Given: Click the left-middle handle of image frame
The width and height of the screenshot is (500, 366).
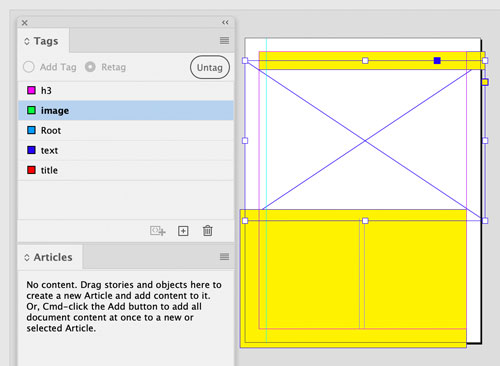Looking at the screenshot, I should pyautogui.click(x=245, y=141).
